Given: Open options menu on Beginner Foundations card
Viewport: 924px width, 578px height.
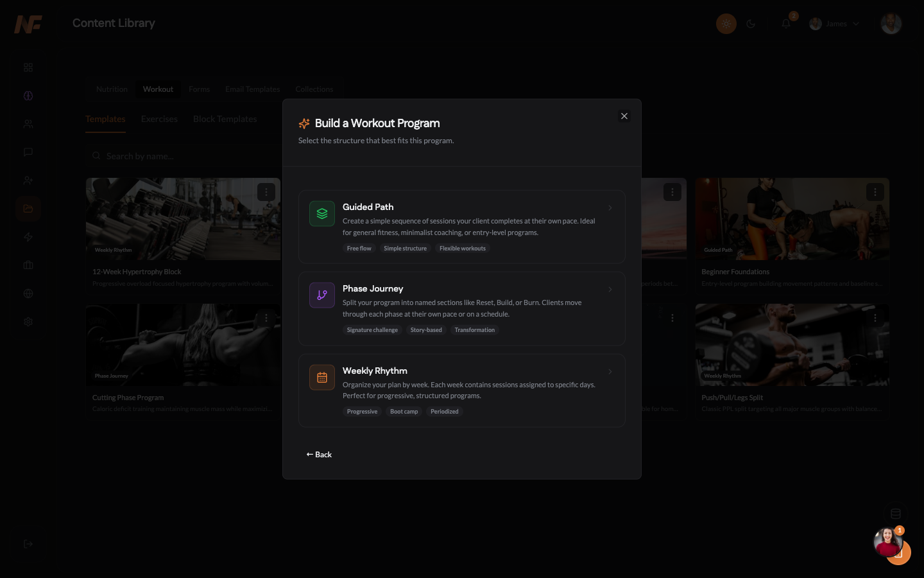Looking at the screenshot, I should [875, 192].
